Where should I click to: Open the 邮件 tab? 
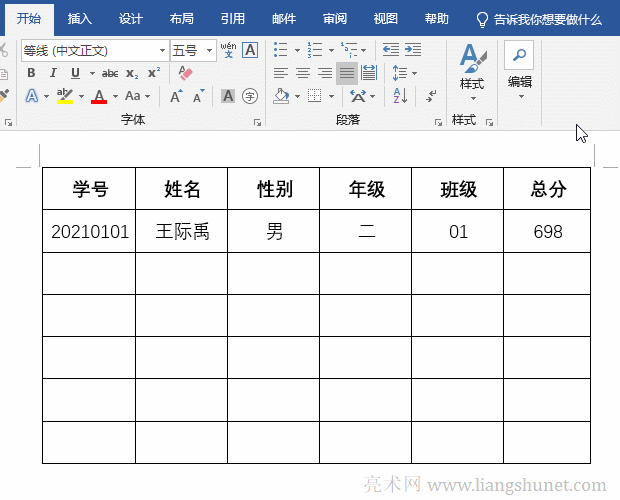click(x=284, y=19)
